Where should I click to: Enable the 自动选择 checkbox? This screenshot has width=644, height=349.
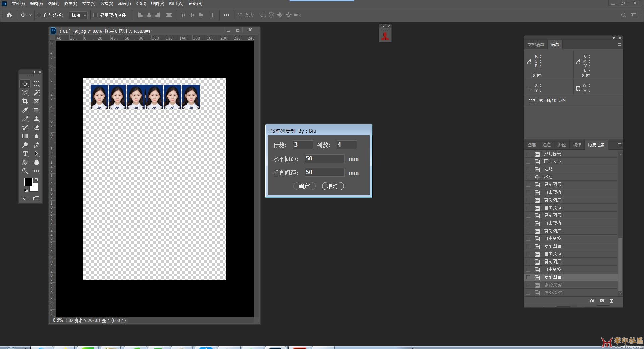click(x=39, y=15)
